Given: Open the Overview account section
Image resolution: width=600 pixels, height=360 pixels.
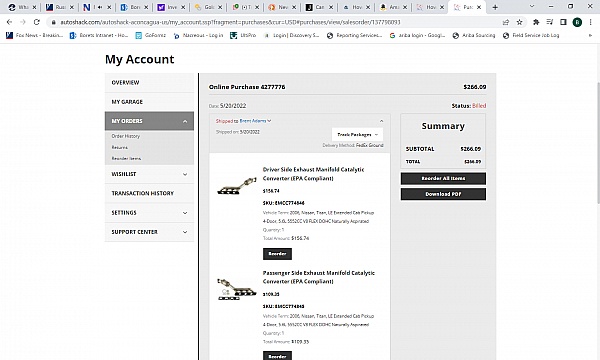Looking at the screenshot, I should pyautogui.click(x=149, y=83).
